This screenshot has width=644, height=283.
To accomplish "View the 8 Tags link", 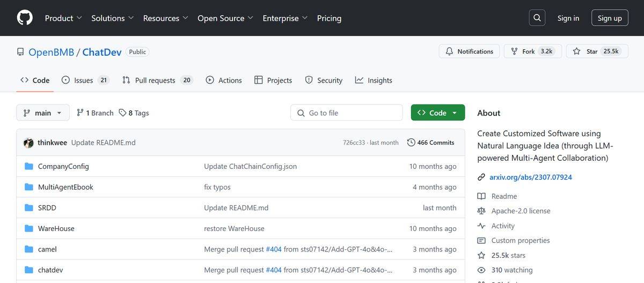I will click(134, 113).
